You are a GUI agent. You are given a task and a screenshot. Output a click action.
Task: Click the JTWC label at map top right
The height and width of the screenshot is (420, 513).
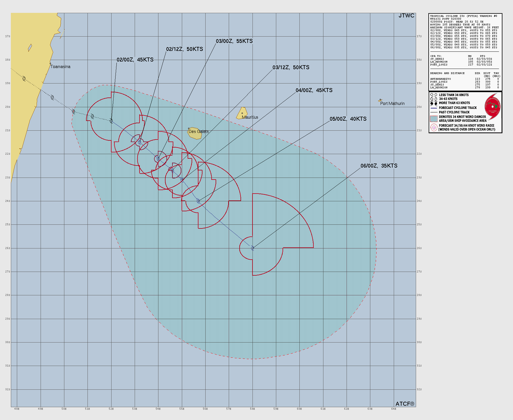click(x=406, y=16)
